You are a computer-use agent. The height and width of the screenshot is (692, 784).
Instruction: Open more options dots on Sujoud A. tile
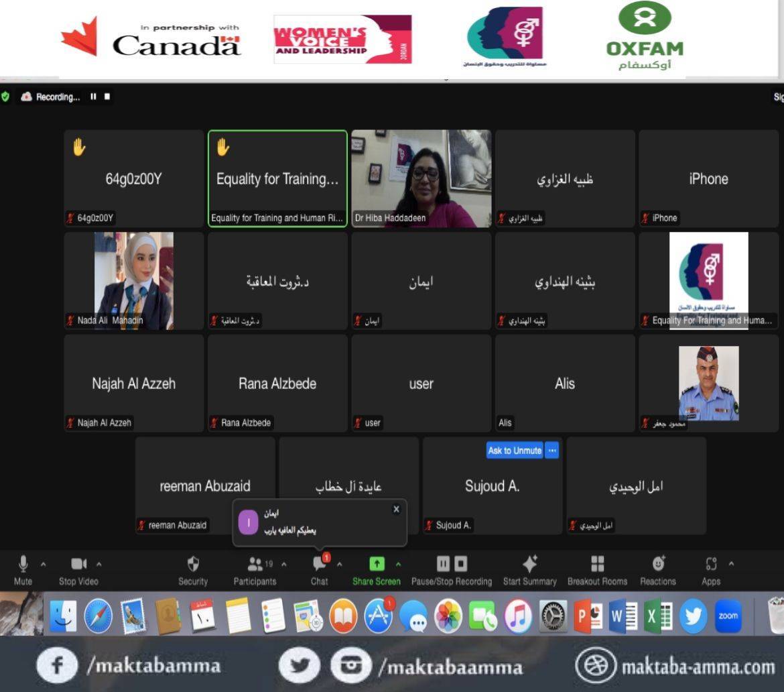coord(552,451)
